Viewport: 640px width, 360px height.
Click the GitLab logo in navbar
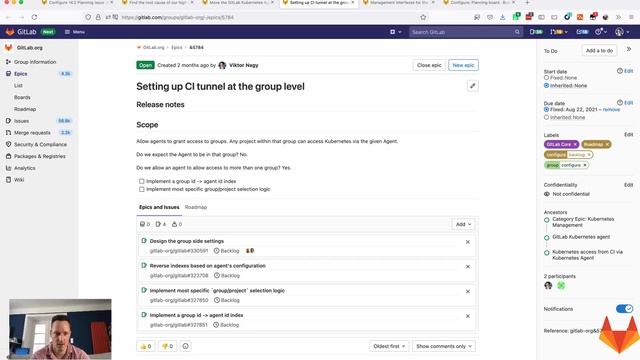(21, 32)
